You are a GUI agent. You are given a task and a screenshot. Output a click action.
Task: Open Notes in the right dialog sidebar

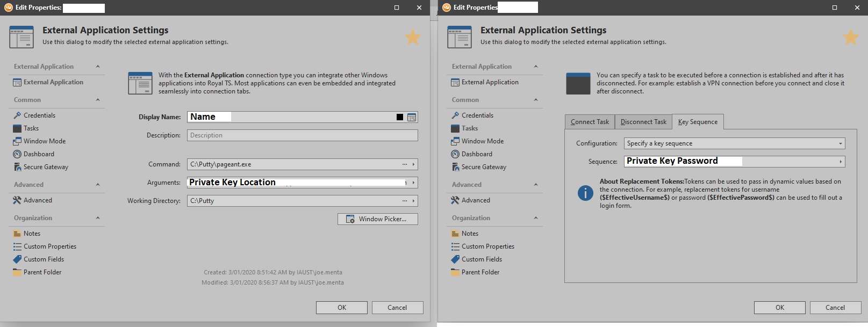coord(469,234)
